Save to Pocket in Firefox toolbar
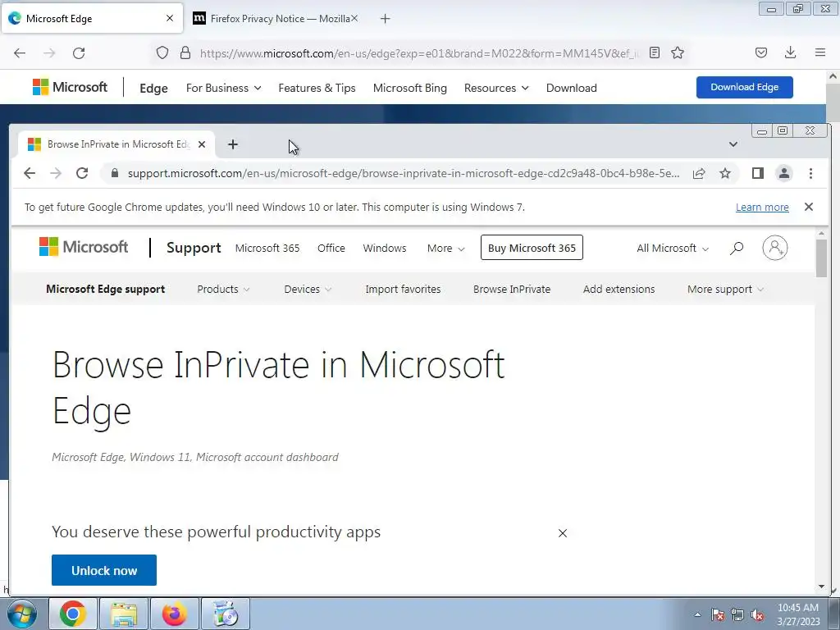The width and height of the screenshot is (840, 630). click(760, 52)
